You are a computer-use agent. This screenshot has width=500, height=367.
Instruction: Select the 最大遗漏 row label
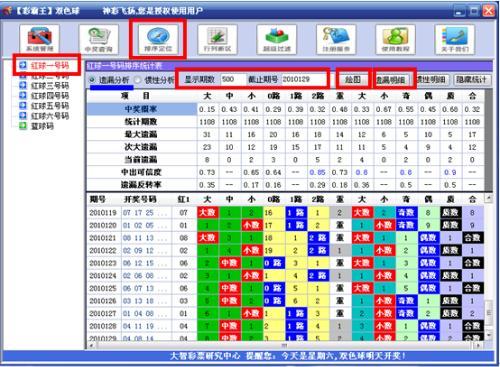(x=141, y=134)
